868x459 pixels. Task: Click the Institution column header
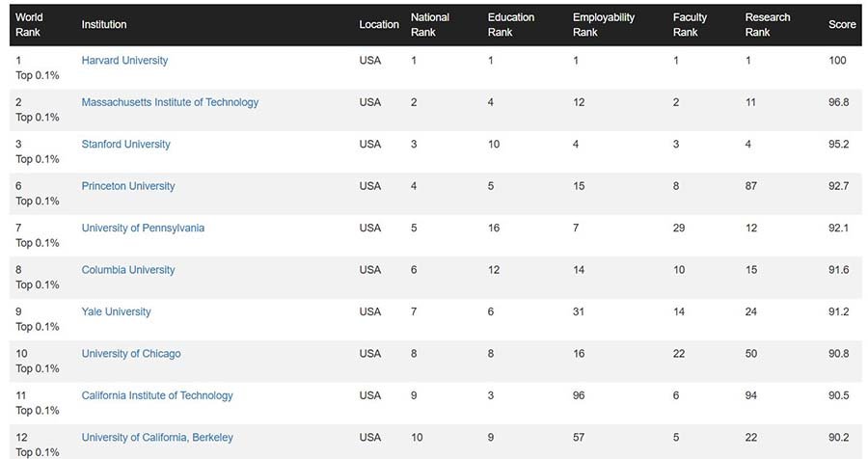click(104, 25)
